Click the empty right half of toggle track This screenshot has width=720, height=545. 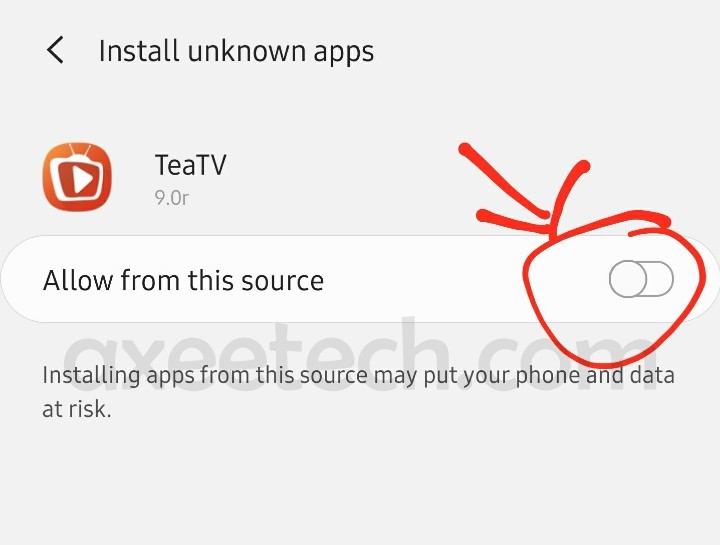click(x=660, y=279)
